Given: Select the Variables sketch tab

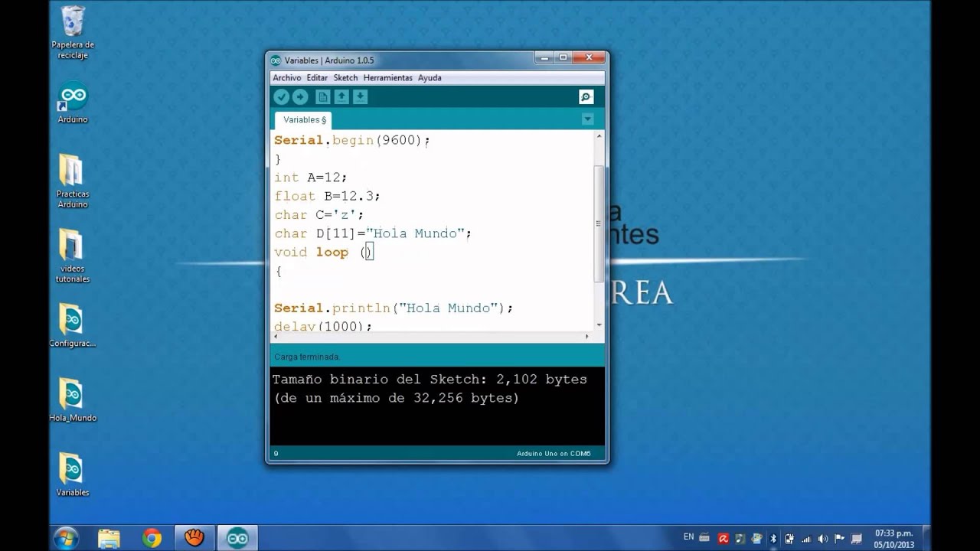Looking at the screenshot, I should point(304,120).
